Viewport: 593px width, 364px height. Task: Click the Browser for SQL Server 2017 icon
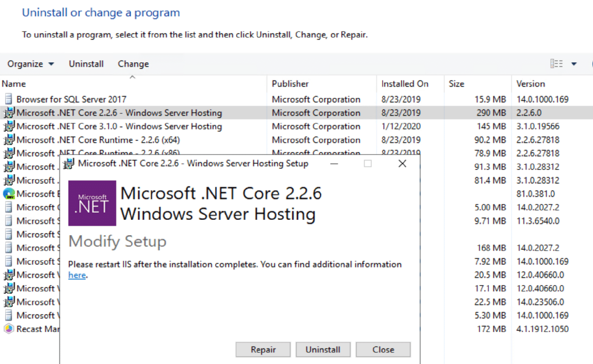pyautogui.click(x=8, y=99)
